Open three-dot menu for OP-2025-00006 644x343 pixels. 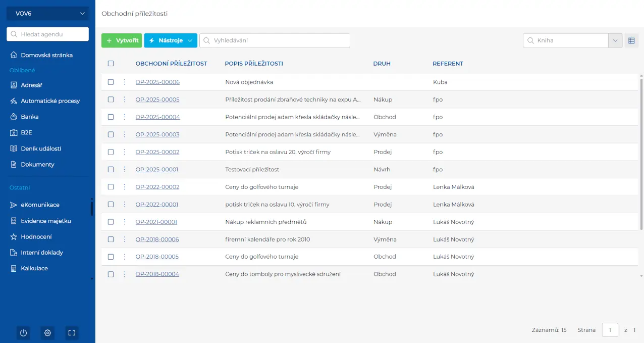point(125,82)
